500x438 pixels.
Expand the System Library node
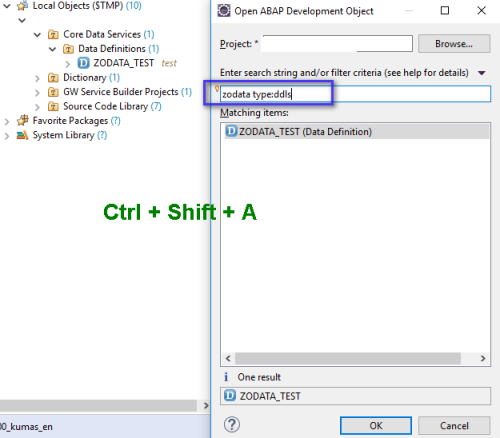click(7, 136)
